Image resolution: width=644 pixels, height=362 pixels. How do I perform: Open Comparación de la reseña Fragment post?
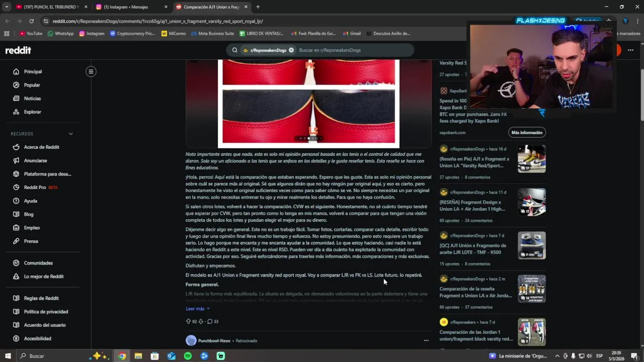pos(475,292)
